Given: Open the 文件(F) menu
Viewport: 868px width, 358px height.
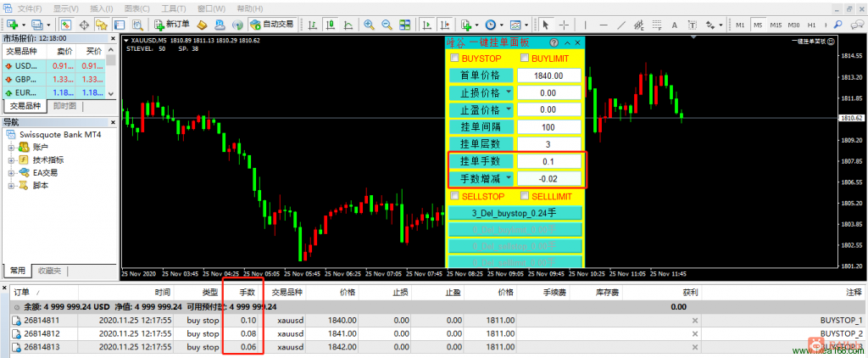Looking at the screenshot, I should coord(30,8).
